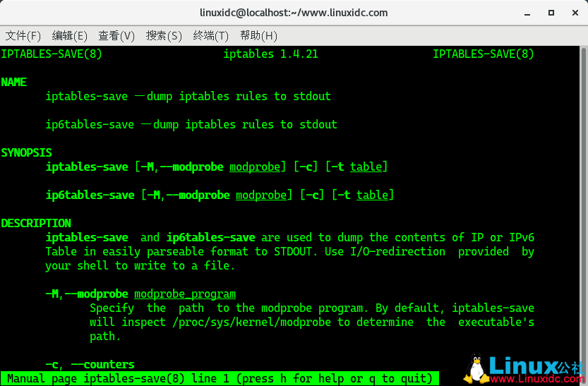
Task: Click 'ip6tables-save — dump iptables rules' line
Action: point(191,124)
